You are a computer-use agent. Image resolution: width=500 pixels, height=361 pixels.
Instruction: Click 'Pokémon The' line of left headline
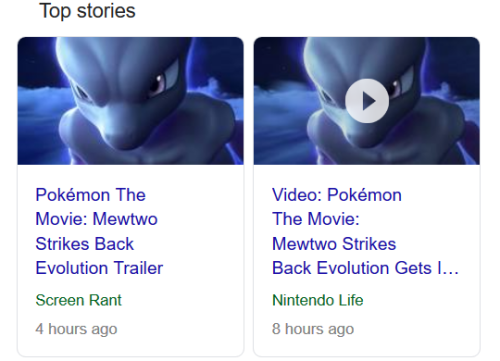tap(90, 195)
